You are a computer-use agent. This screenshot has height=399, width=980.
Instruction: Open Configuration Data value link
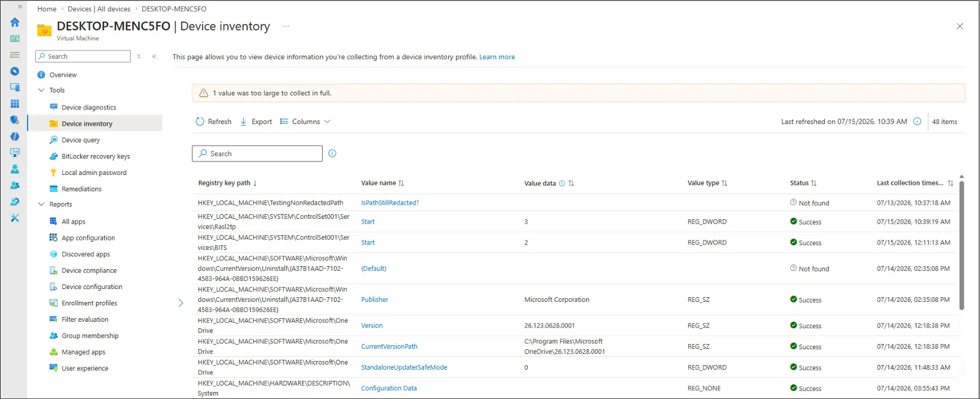(389, 388)
